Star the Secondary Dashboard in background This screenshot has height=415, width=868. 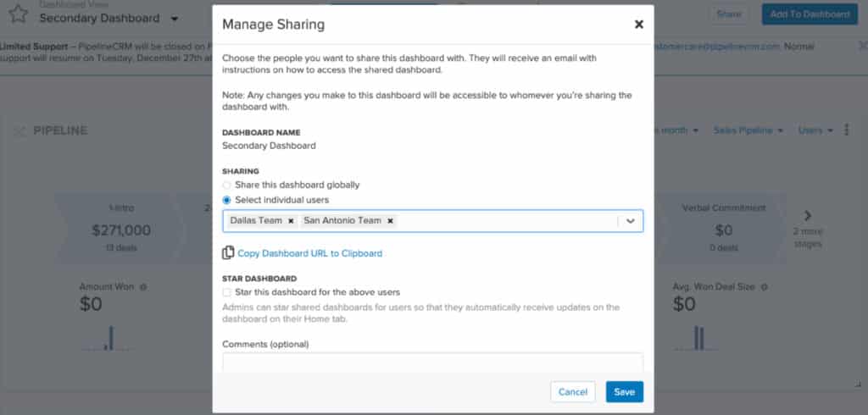[18, 14]
